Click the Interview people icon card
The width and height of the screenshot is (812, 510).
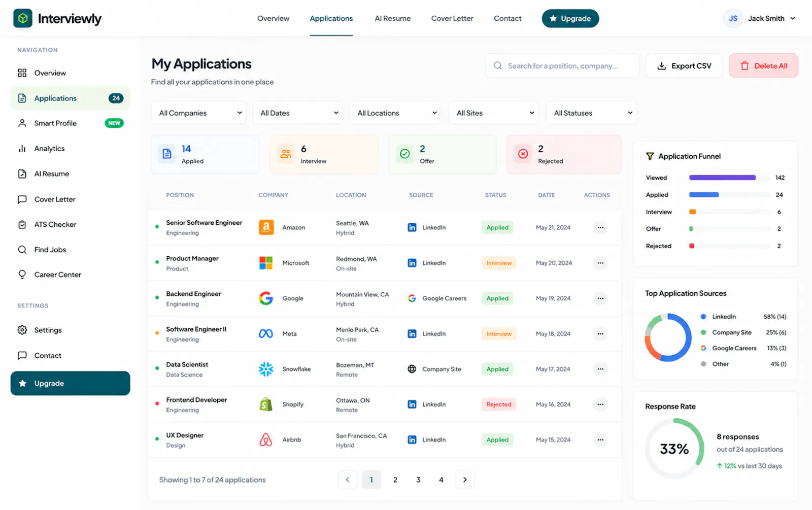pos(286,154)
